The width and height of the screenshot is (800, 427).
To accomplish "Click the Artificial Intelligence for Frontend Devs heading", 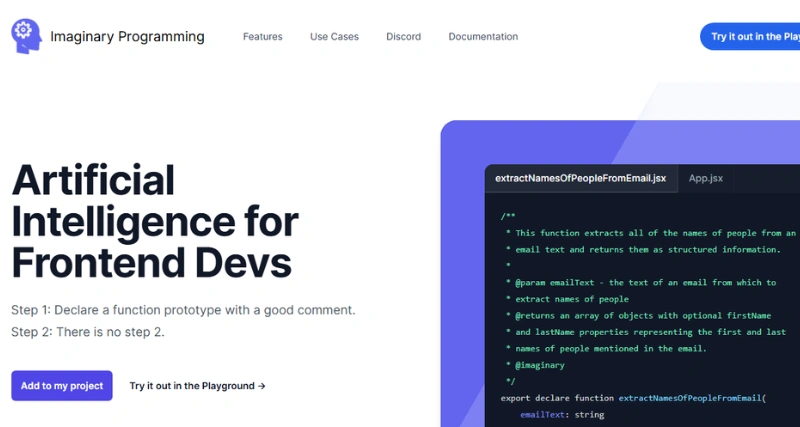I will [155, 222].
